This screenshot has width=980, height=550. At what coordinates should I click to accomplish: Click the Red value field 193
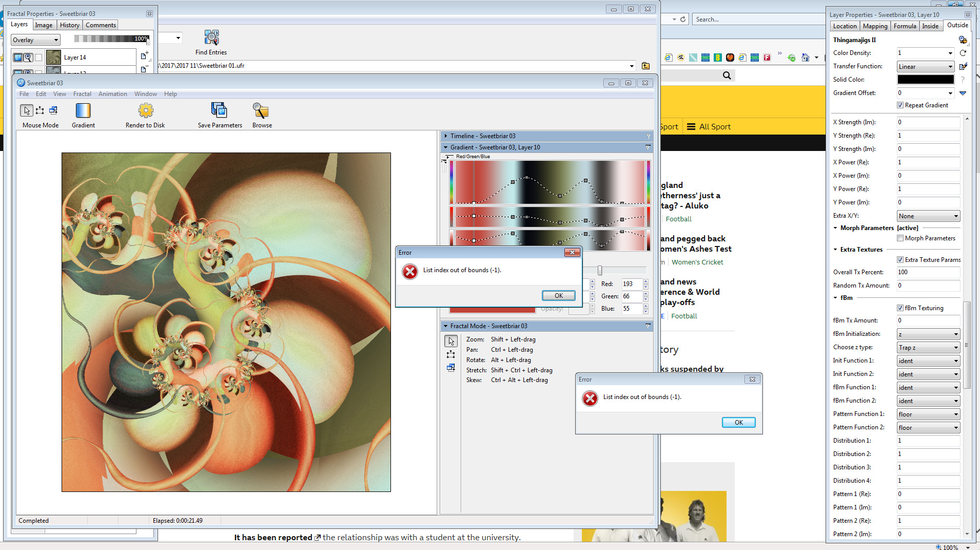[631, 284]
